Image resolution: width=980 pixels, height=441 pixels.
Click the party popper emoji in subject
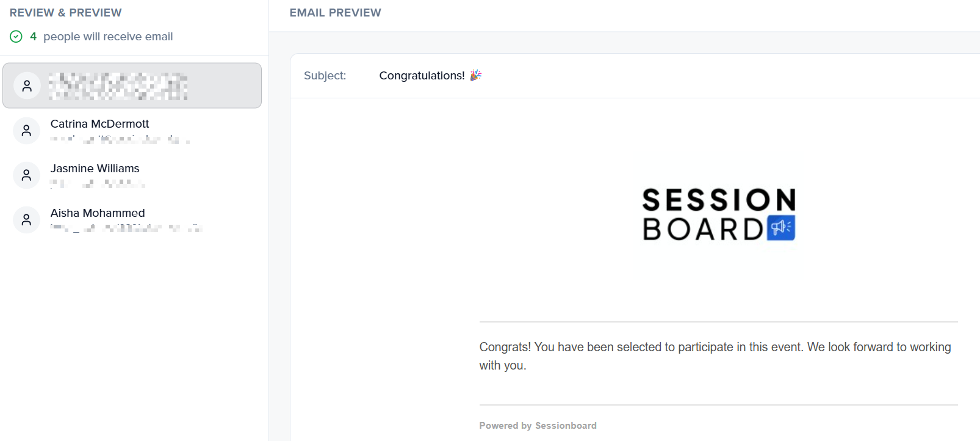click(476, 75)
